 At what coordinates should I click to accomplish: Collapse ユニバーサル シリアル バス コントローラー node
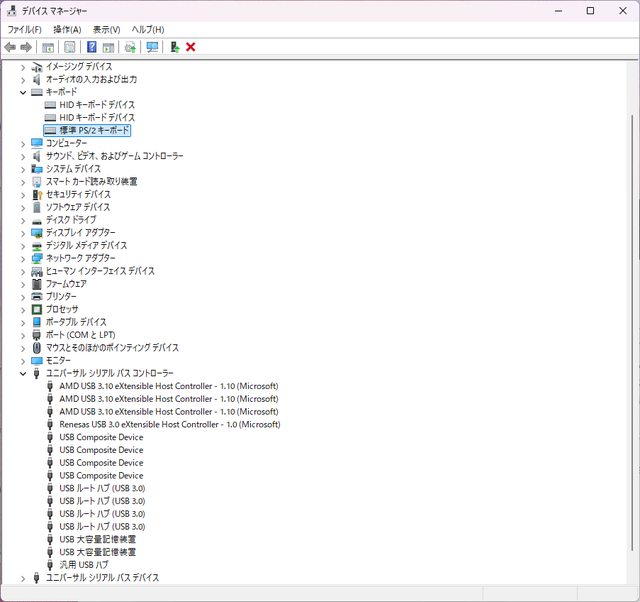point(23,373)
